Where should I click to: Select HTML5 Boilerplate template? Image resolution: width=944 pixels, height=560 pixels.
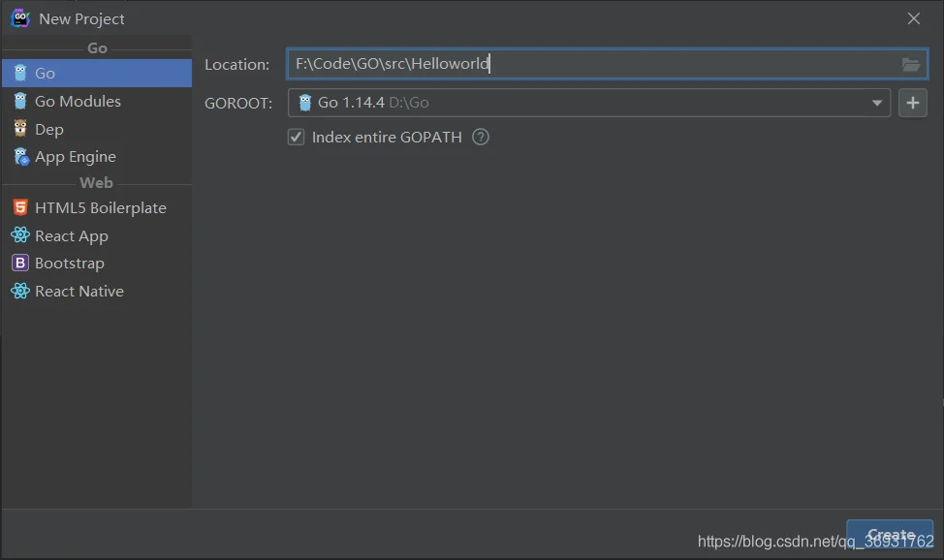pos(96,207)
